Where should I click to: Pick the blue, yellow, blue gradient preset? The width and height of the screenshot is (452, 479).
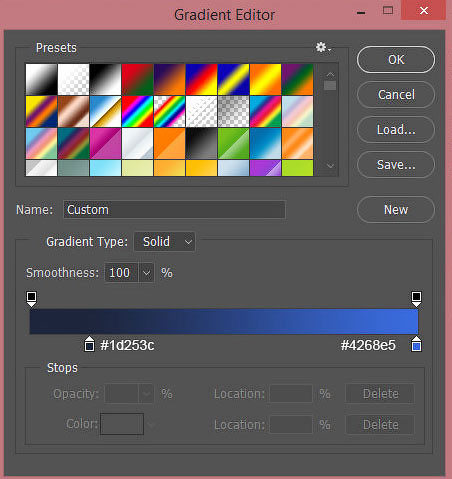[x=233, y=79]
